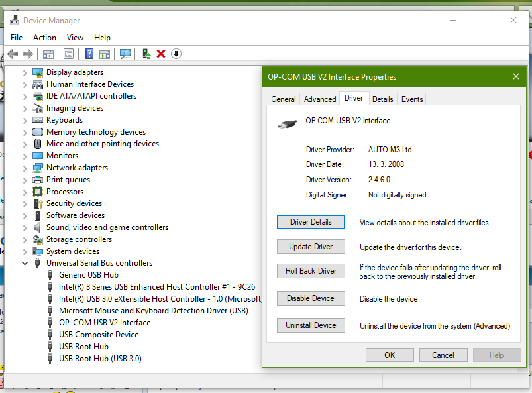This screenshot has height=393, width=532.
Task: Click the update device driver toolbar icon
Action: 146,54
